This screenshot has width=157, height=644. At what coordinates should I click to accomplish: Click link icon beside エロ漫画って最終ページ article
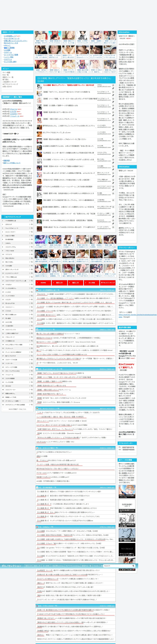pos(113,109)
